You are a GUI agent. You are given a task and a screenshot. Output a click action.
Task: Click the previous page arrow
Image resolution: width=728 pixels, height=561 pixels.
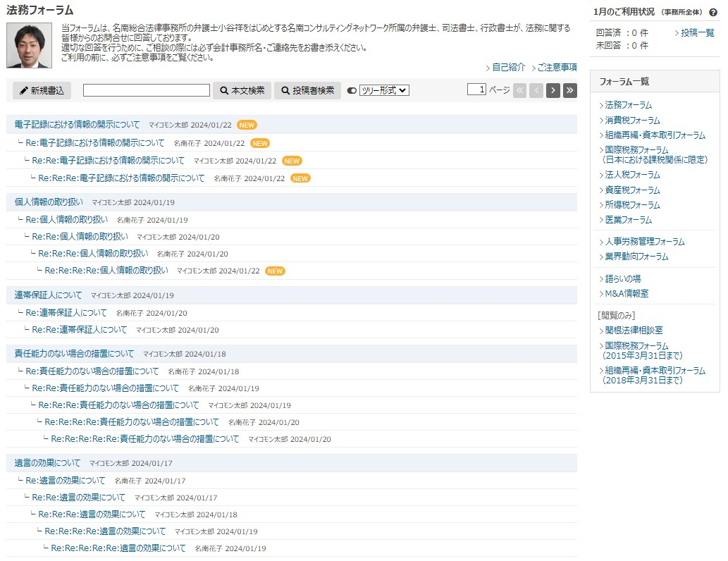pyautogui.click(x=536, y=90)
